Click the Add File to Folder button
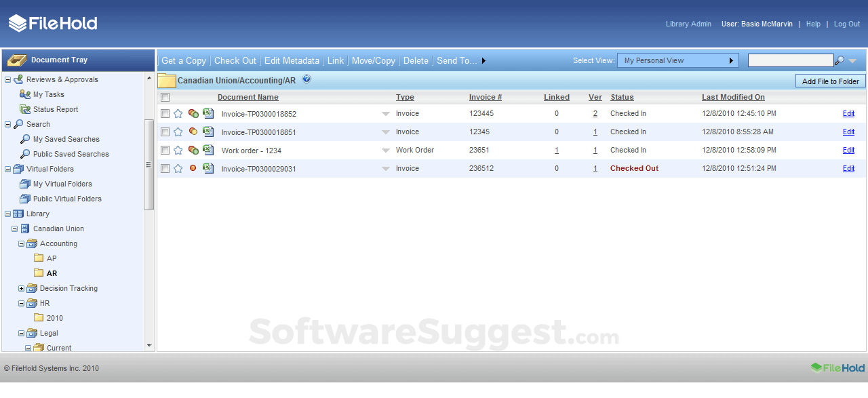868x398 pixels. click(830, 81)
